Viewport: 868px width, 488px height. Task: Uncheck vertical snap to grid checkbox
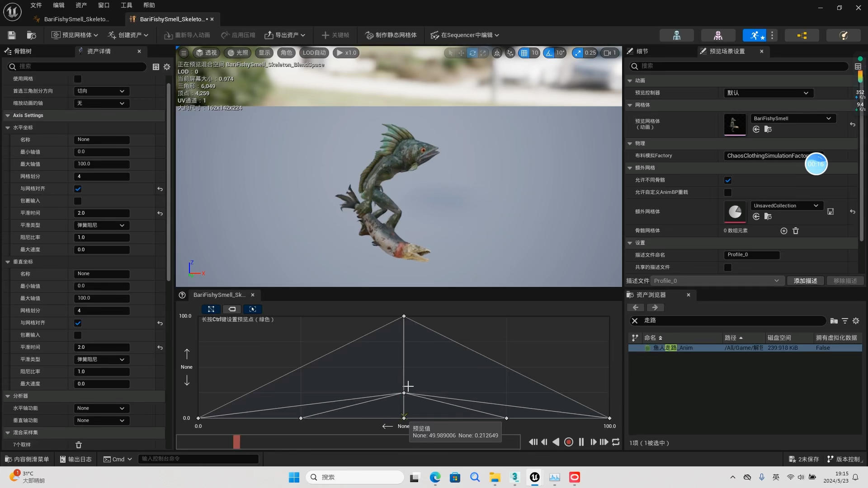78,323
